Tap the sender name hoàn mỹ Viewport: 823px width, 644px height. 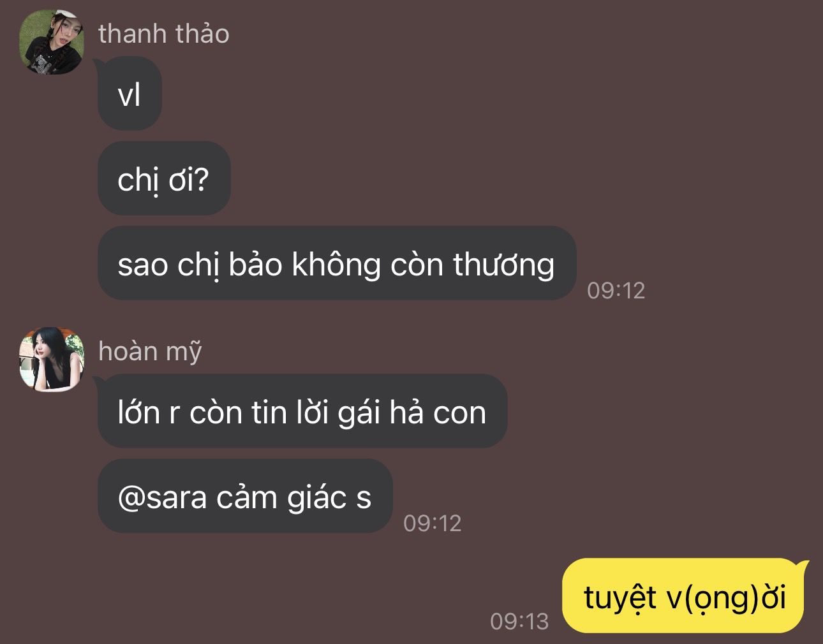click(x=150, y=351)
